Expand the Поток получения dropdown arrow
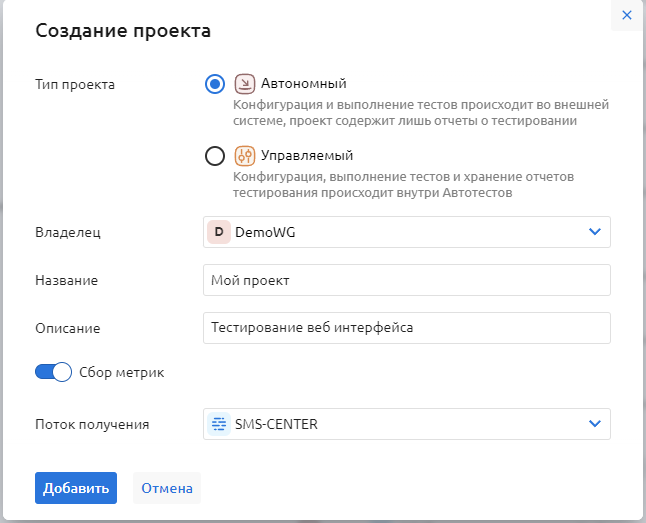The image size is (646, 523). (595, 424)
